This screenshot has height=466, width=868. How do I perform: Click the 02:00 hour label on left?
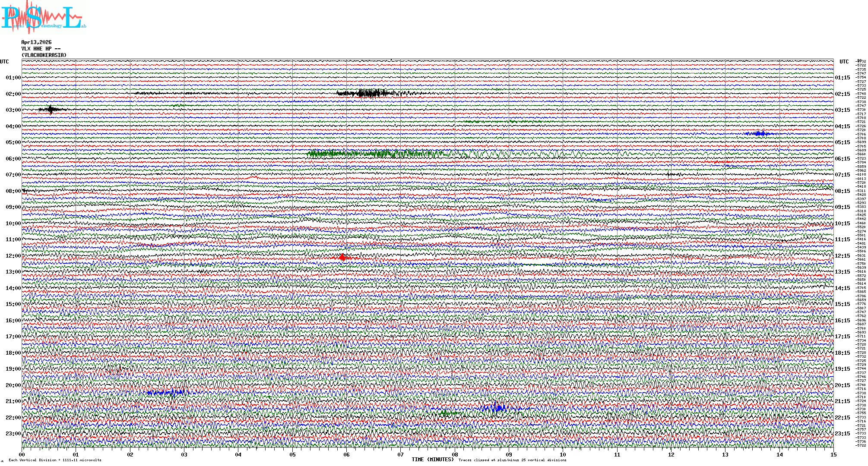point(13,94)
